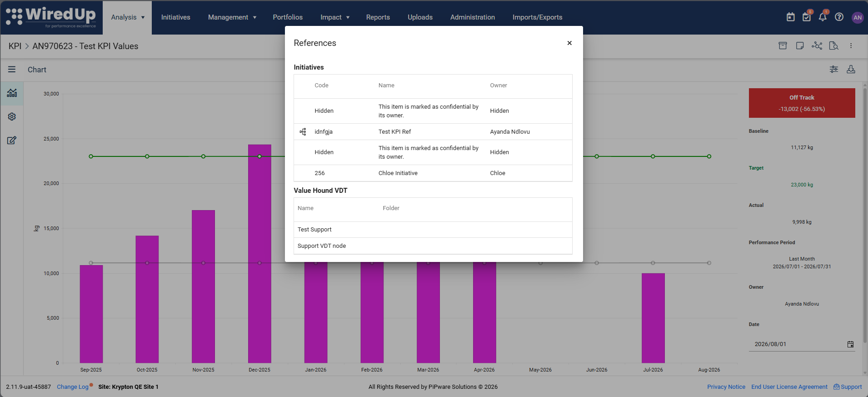868x397 pixels.
Task: Open the calendar icon in top bar
Action: click(791, 17)
